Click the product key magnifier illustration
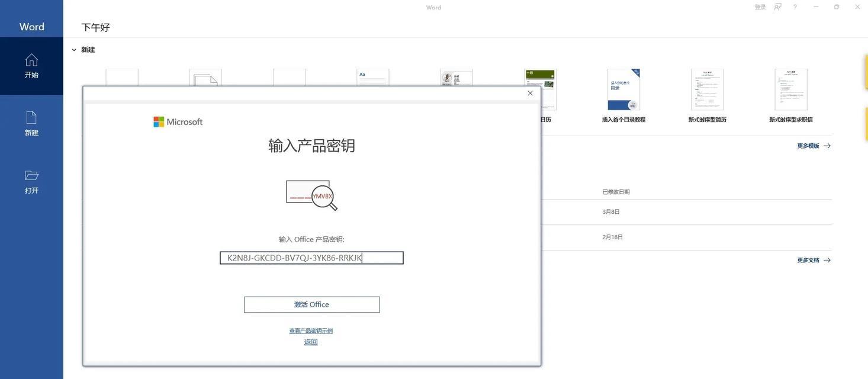Screen dimensions: 868x379 point(311,195)
